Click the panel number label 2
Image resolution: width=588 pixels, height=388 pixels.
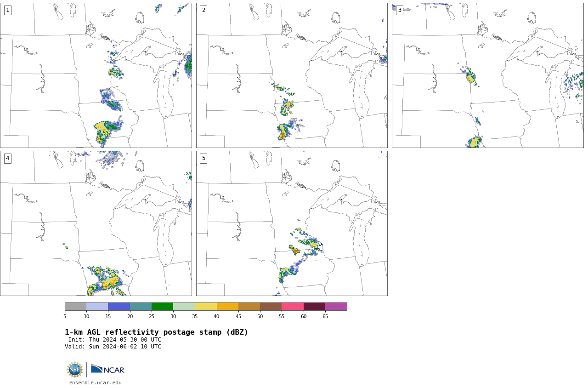(204, 10)
